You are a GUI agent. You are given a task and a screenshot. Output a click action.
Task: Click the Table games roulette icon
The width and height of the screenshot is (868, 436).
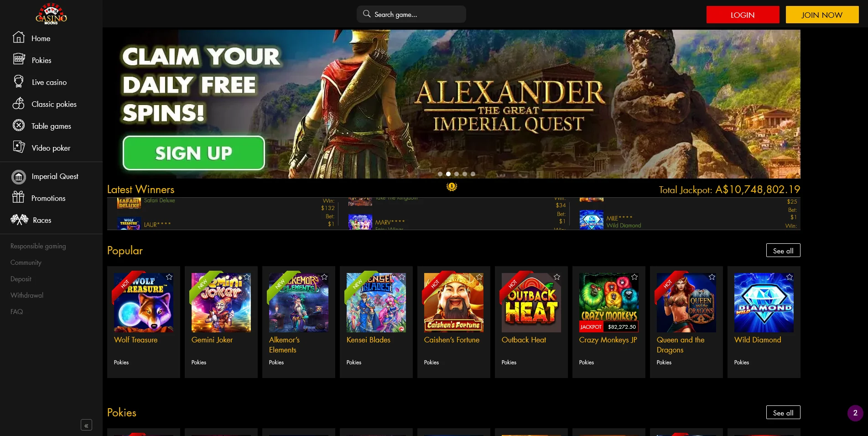coord(19,126)
